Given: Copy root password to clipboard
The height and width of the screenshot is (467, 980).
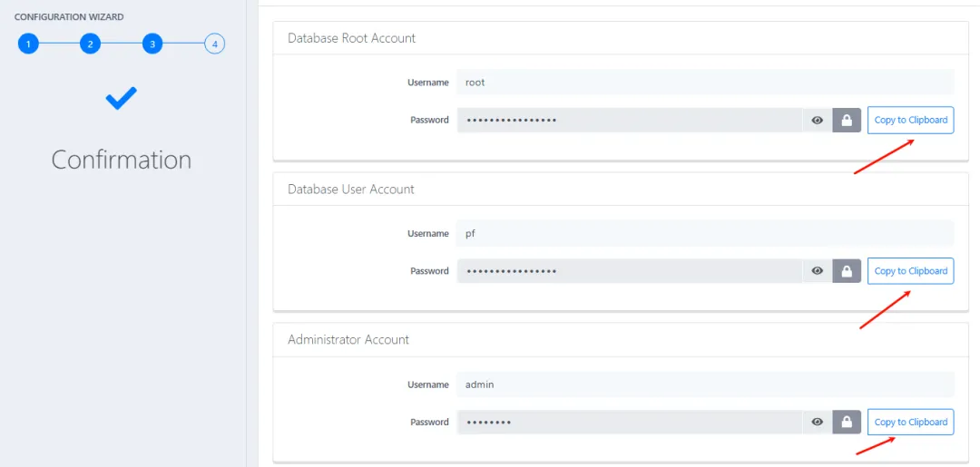Looking at the screenshot, I should [910, 121].
